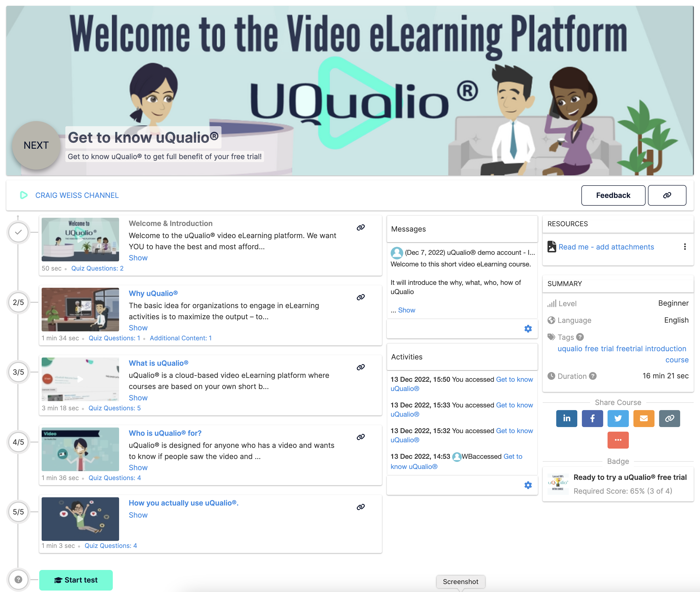Click round NEXT button on banner

[36, 145]
